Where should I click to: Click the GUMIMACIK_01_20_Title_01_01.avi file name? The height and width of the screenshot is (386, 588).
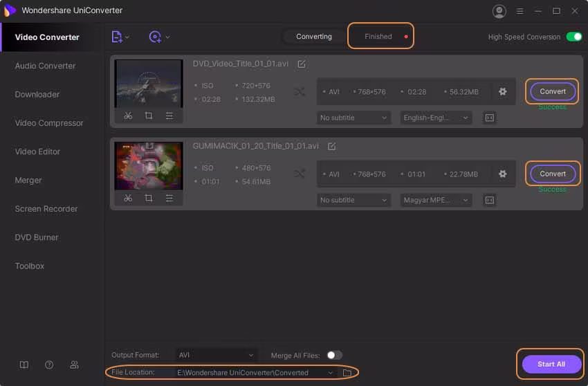click(256, 146)
